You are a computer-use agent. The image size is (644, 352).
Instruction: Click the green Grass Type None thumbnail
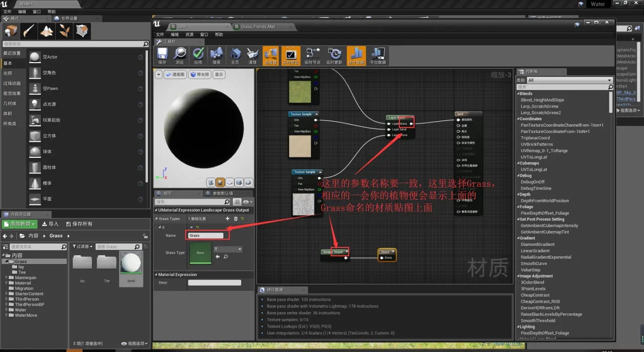click(x=200, y=253)
